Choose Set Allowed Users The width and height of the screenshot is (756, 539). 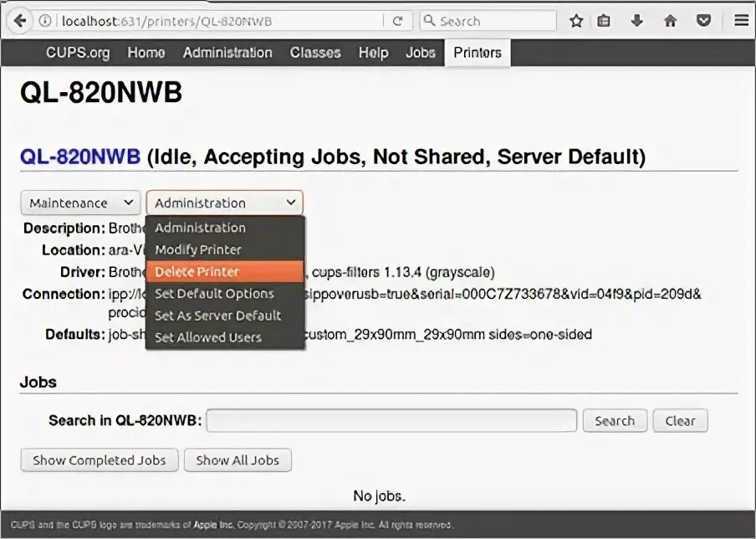coord(225,337)
